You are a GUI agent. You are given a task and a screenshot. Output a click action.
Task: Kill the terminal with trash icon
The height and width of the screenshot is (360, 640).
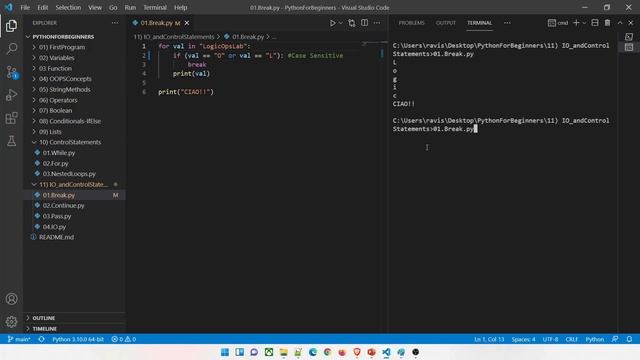[x=607, y=23]
